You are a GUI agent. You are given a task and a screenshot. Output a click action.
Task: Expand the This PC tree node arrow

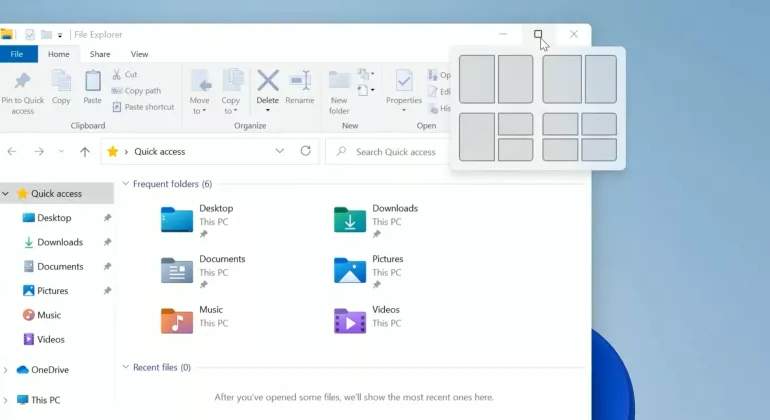pos(5,400)
